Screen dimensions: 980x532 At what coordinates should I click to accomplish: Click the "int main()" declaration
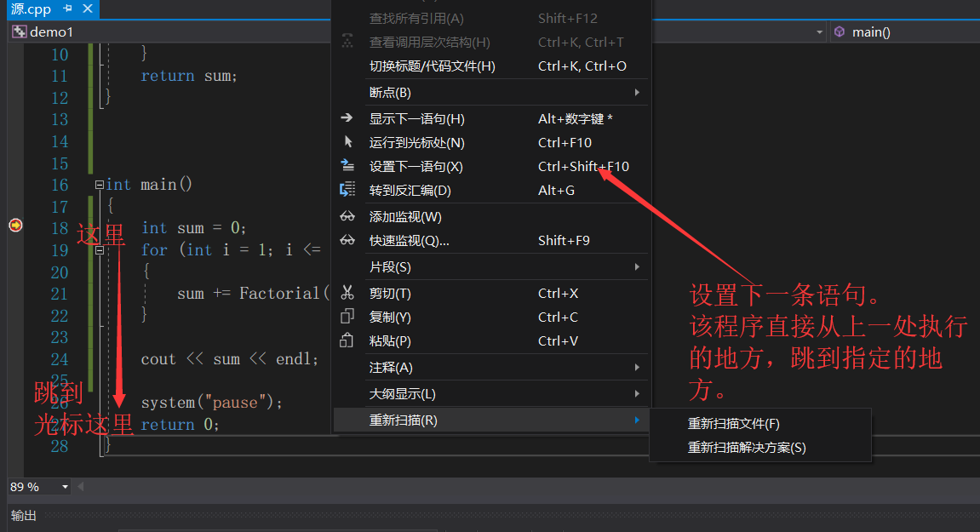pos(149,185)
